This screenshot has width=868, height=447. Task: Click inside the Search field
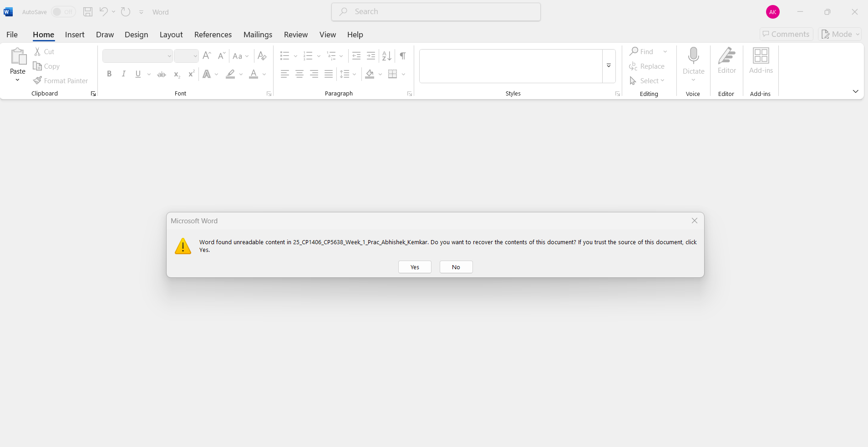[436, 12]
